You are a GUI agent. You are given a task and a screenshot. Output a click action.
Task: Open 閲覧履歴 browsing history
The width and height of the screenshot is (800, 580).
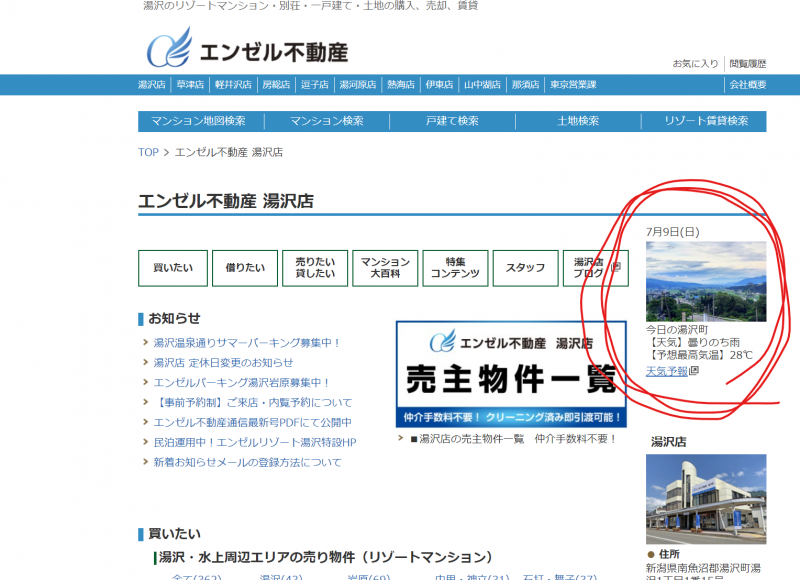(x=747, y=64)
